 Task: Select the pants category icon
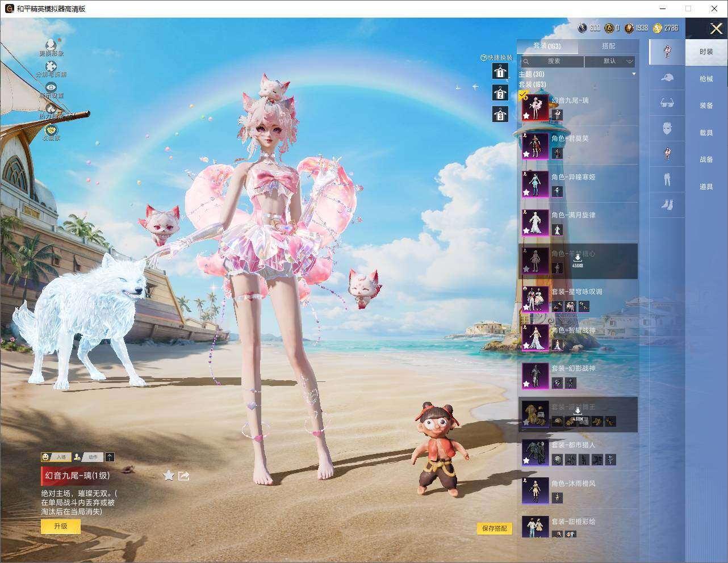667,179
